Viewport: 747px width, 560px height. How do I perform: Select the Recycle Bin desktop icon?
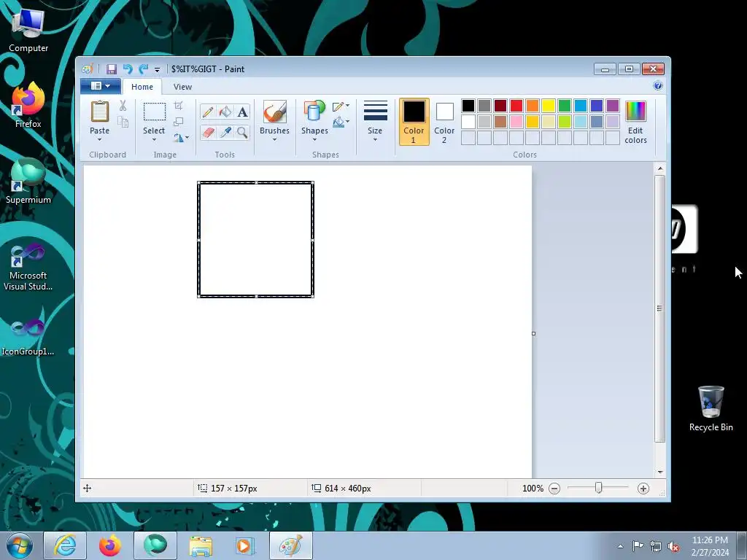[x=711, y=408]
